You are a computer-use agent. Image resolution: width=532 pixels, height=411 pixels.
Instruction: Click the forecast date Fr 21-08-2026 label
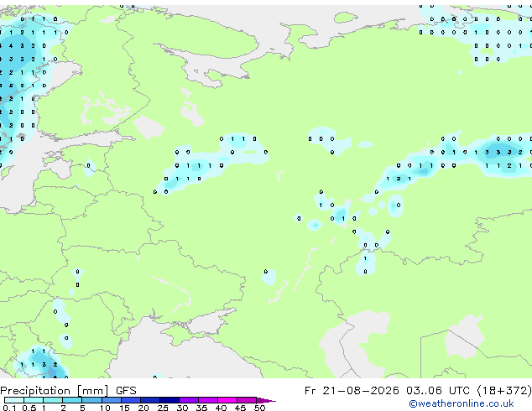pyautogui.click(x=352, y=391)
